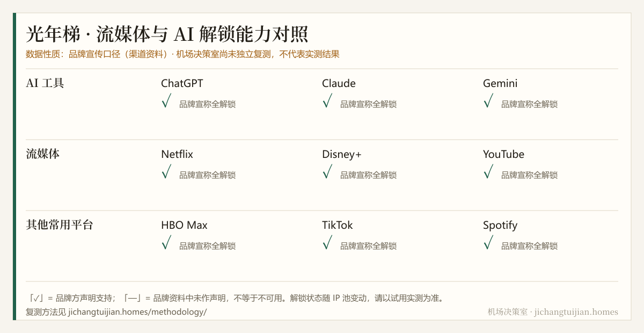Click the checkmark under ChatGPT
This screenshot has width=644, height=333.
[x=166, y=101]
